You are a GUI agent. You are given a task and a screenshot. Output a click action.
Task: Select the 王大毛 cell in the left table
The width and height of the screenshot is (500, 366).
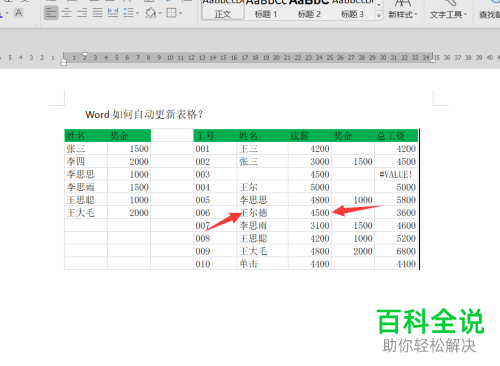pos(86,213)
